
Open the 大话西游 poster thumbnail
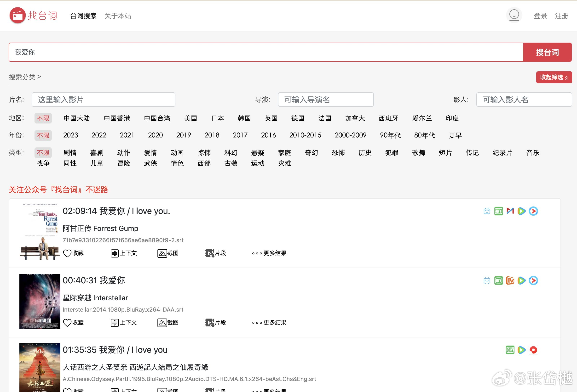40,367
